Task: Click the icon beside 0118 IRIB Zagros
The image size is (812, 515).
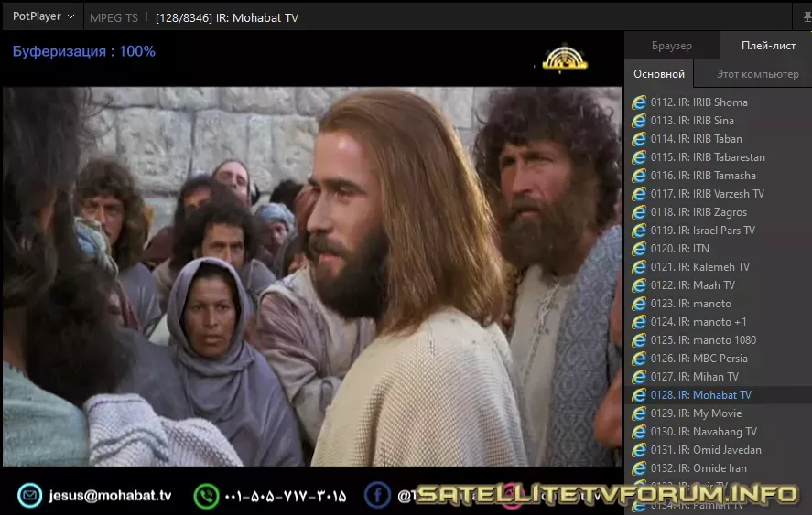Action: 639,212
